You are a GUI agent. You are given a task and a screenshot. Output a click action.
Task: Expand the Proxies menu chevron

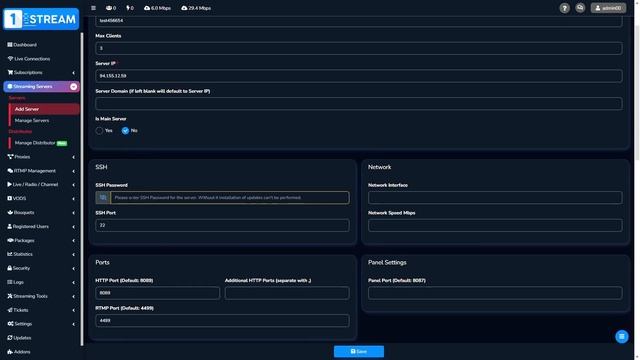pos(73,157)
